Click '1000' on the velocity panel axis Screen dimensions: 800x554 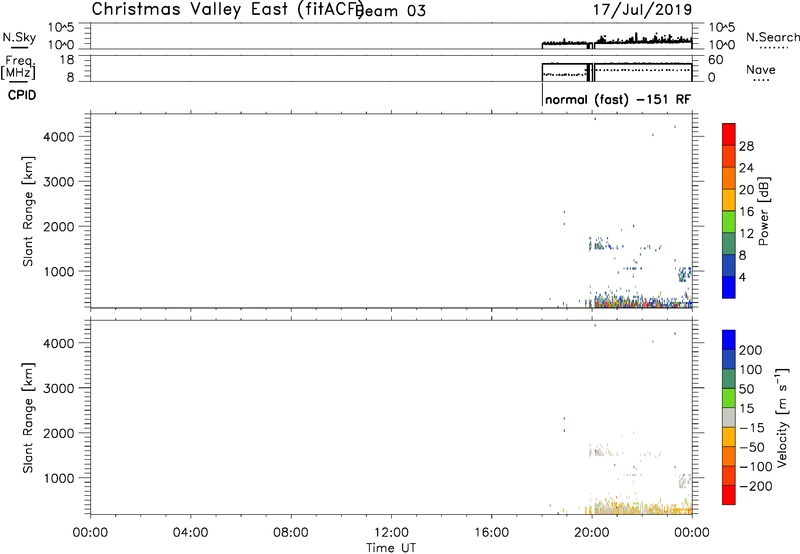[58, 478]
